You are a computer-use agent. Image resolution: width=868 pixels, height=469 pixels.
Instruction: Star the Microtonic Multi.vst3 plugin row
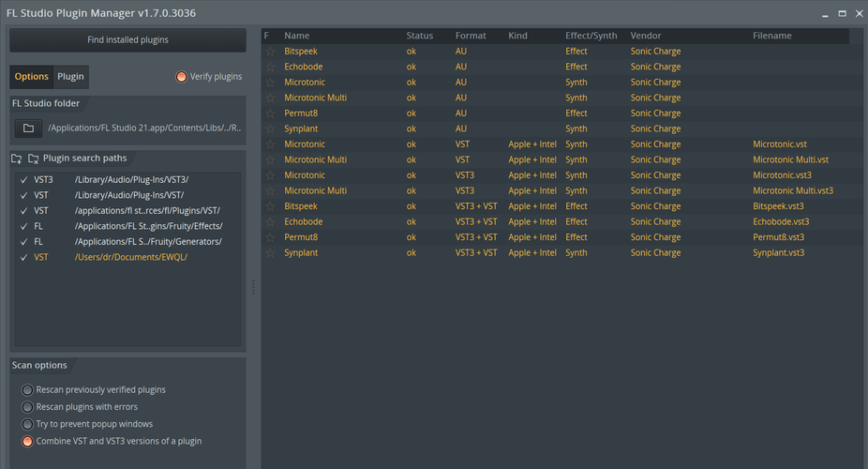click(270, 191)
